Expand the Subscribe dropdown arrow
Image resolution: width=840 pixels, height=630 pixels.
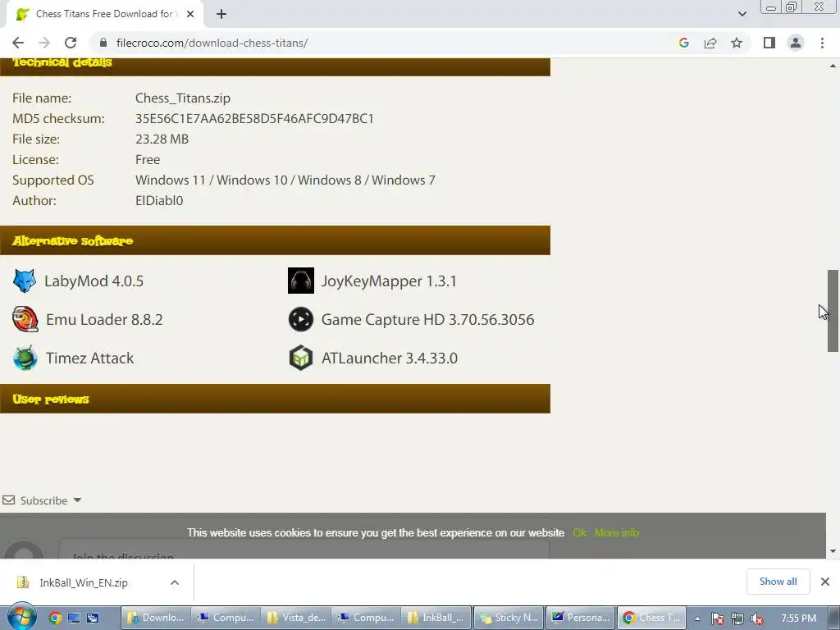click(x=77, y=500)
